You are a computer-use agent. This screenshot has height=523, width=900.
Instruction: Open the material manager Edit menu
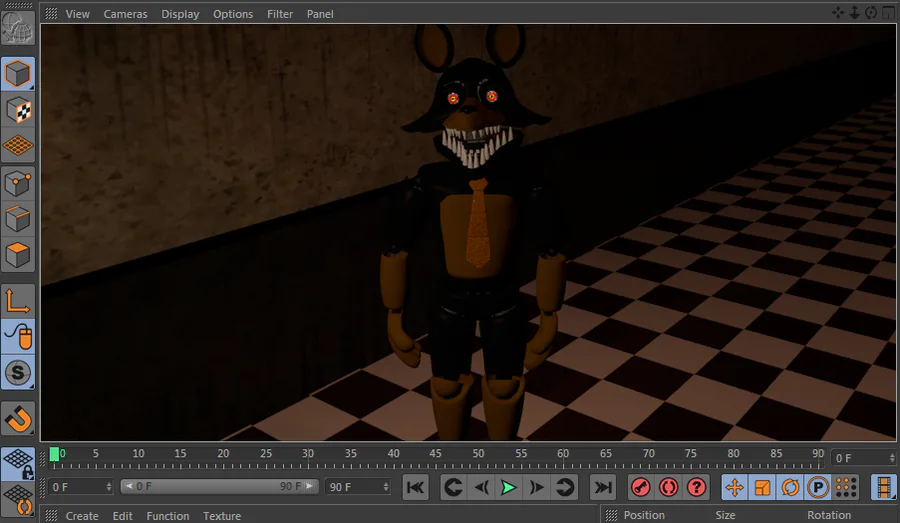tap(122, 516)
